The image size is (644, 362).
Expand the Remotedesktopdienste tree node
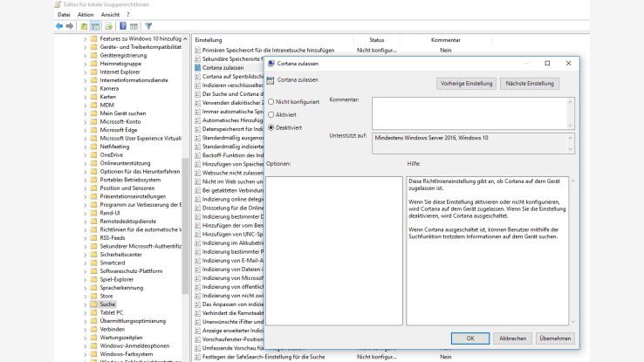pos(86,222)
